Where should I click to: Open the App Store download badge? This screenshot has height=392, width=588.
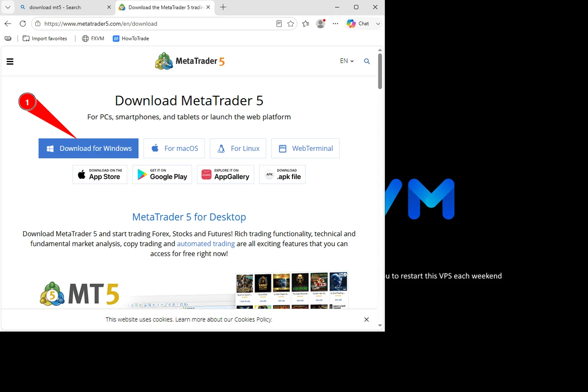pos(100,175)
